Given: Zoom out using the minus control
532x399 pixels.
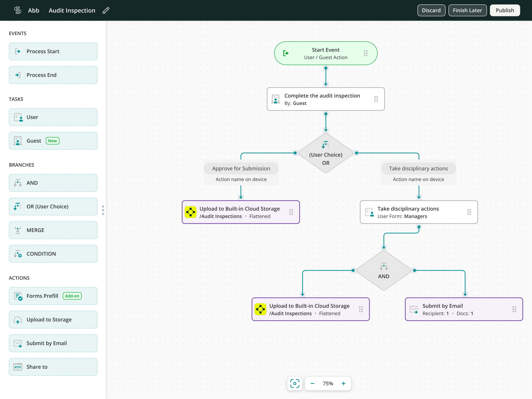Looking at the screenshot, I should (313, 383).
